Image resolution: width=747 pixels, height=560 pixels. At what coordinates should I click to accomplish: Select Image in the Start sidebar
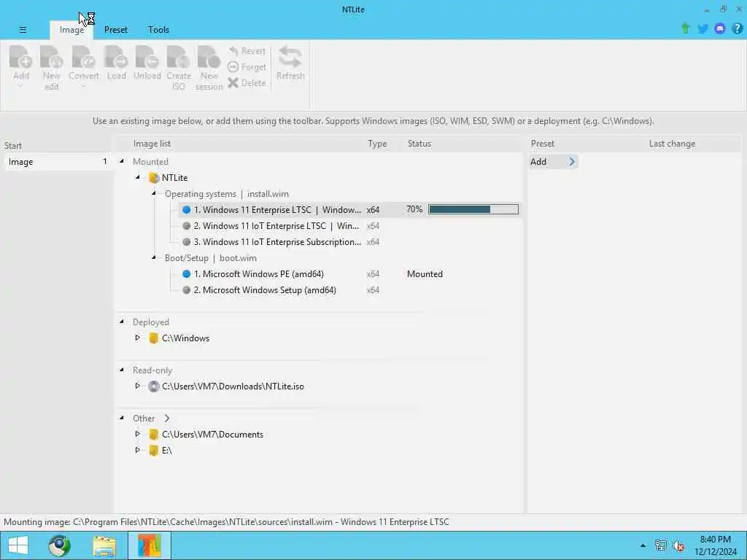coord(58,162)
